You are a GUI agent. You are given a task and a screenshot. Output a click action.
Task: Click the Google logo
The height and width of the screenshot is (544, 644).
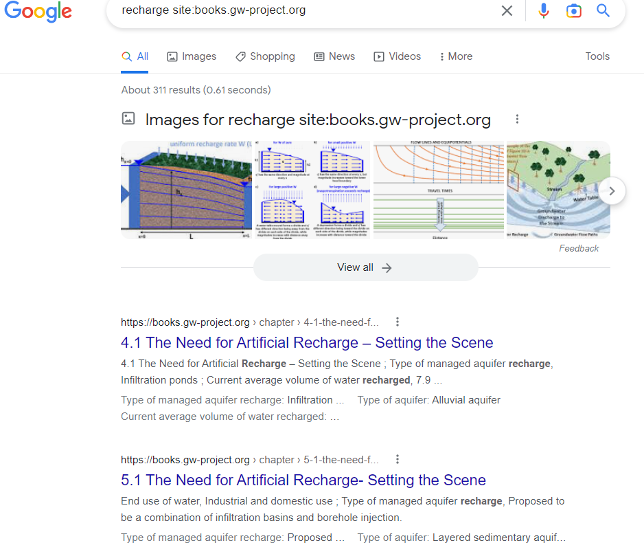(x=38, y=12)
